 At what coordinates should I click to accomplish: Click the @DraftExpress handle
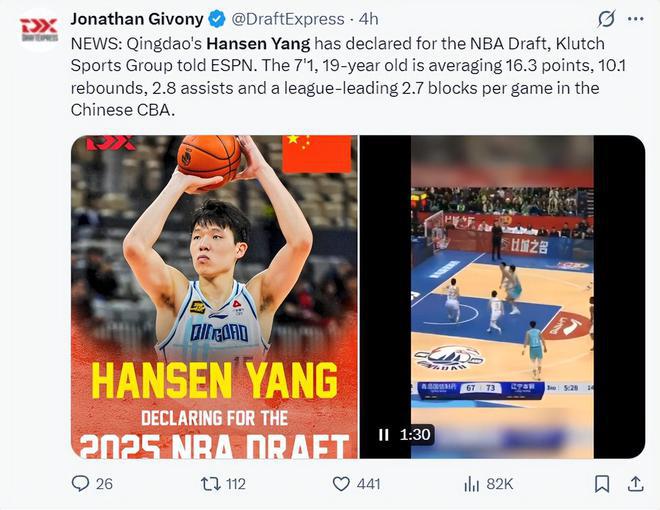tap(288, 19)
